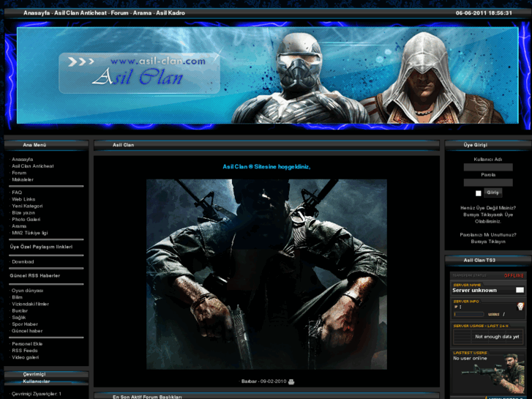
Task: Click the print icon beside Barbar date
Action: [x=291, y=381]
